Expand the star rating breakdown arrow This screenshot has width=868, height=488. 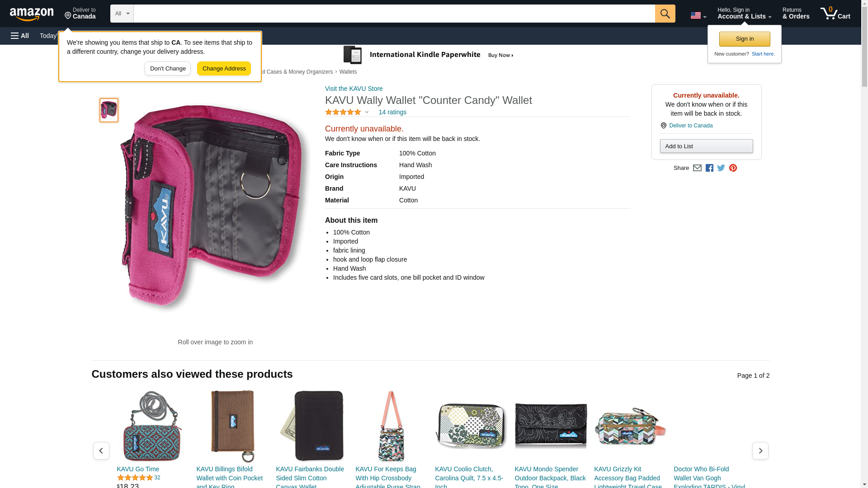(367, 112)
